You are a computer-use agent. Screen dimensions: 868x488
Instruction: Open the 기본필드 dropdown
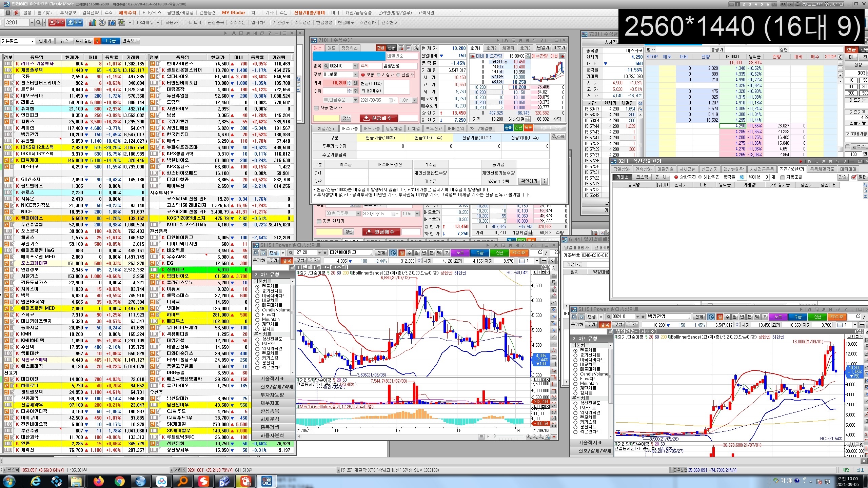(32, 41)
